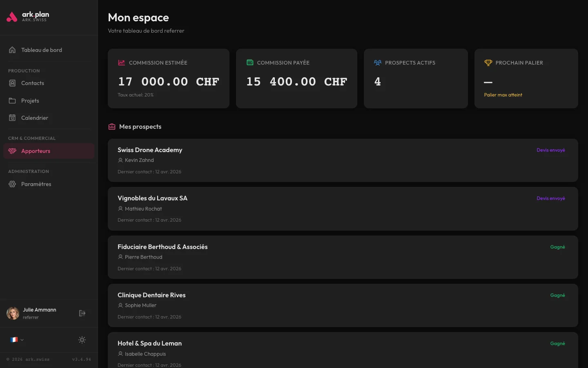Click the briefcase icon next to Mes prospects
The width and height of the screenshot is (588, 368).
pos(111,127)
